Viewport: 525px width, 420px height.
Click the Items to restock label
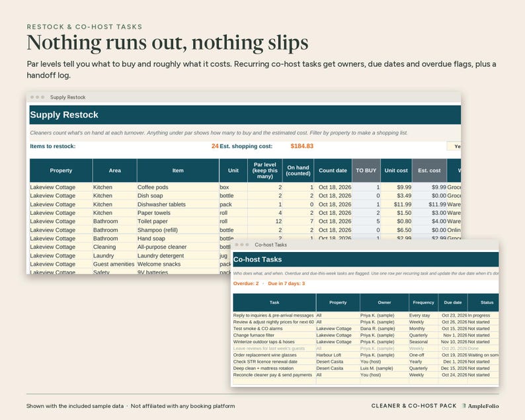pyautogui.click(x=53, y=146)
